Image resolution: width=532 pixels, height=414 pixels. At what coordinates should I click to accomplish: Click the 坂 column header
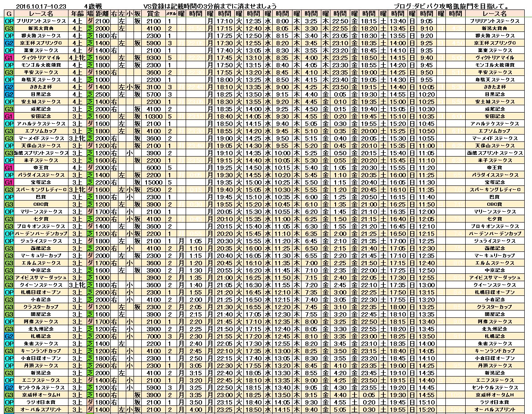point(137,13)
